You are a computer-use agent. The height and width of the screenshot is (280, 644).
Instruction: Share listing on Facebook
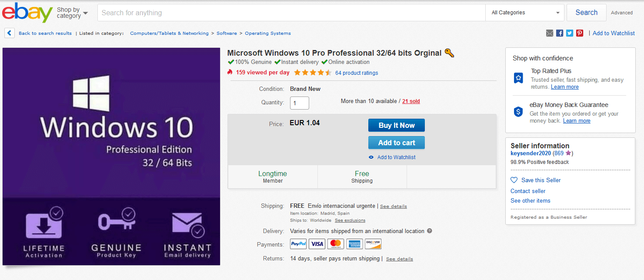click(560, 33)
